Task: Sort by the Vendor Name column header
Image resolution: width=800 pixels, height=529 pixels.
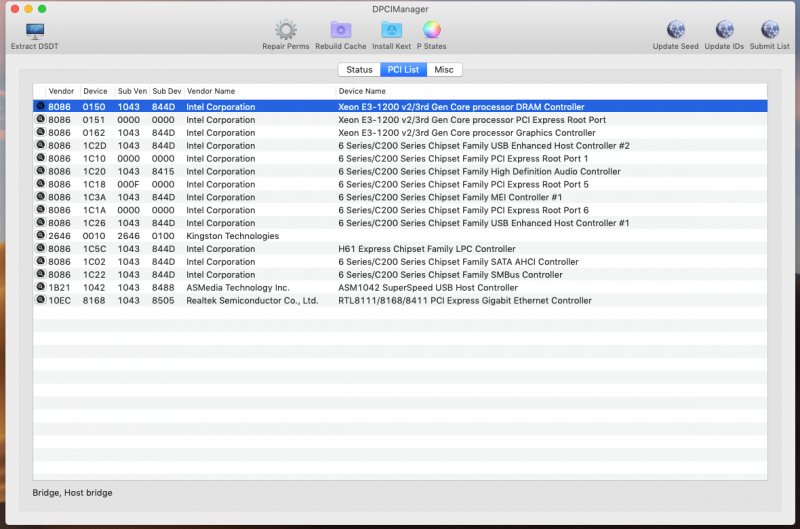Action: 259,91
